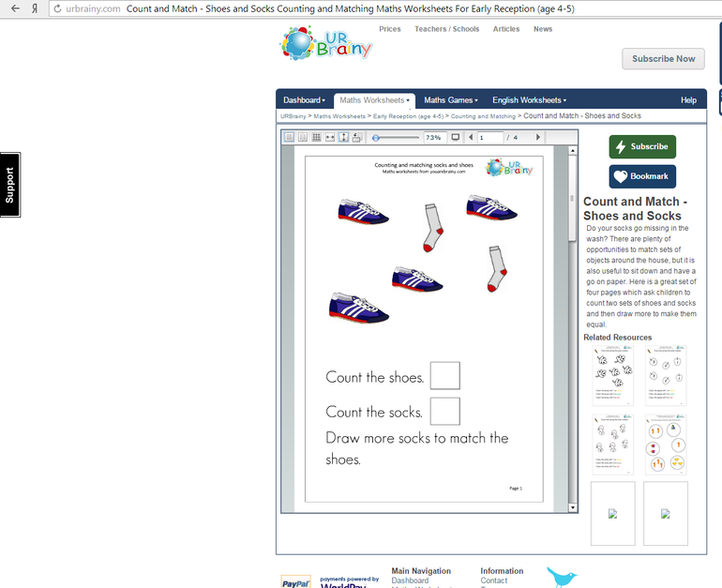Adjust the zoom slider handle
Viewport: 722px width, 588px height.
click(376, 138)
